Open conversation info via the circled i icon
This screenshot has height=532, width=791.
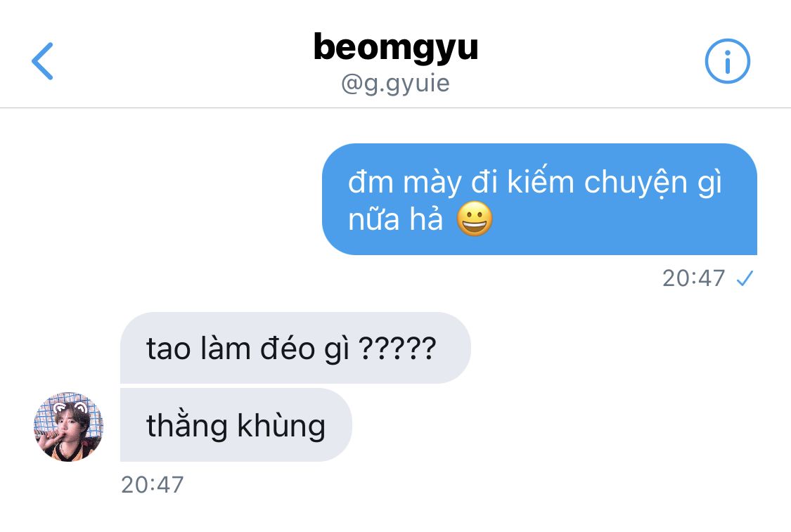tap(727, 61)
